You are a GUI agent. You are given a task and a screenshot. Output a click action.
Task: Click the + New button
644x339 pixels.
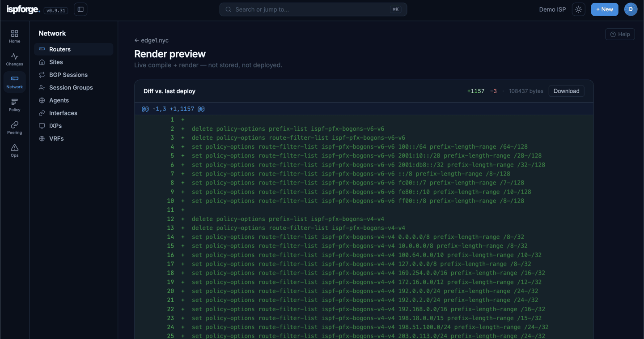[605, 9]
